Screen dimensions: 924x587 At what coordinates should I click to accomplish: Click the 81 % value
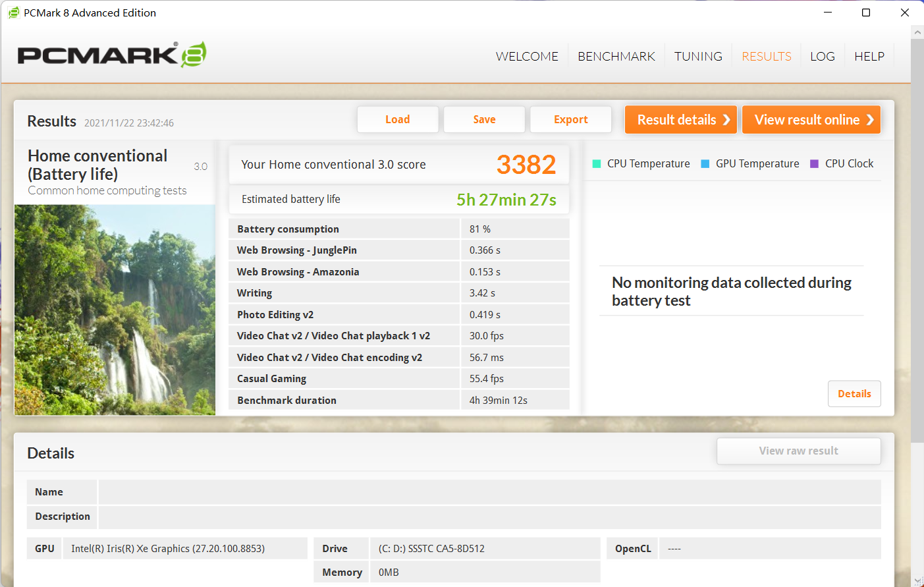tap(480, 229)
